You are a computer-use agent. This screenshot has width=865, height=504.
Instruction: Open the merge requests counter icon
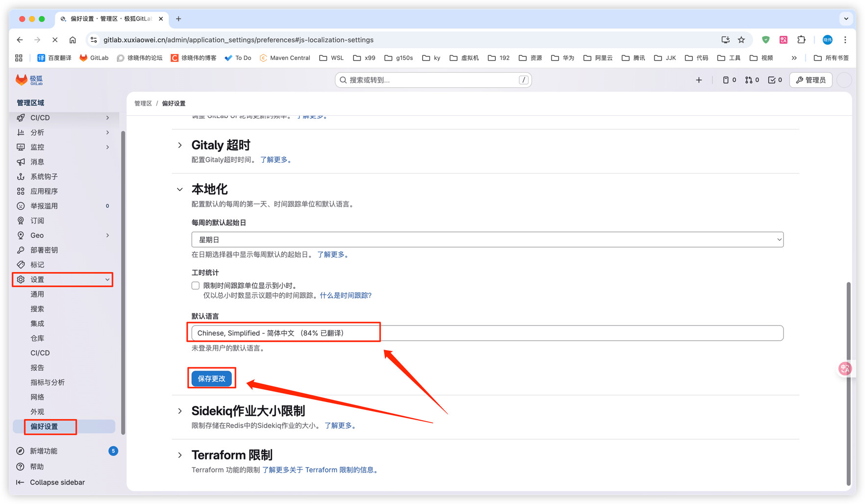(x=752, y=80)
